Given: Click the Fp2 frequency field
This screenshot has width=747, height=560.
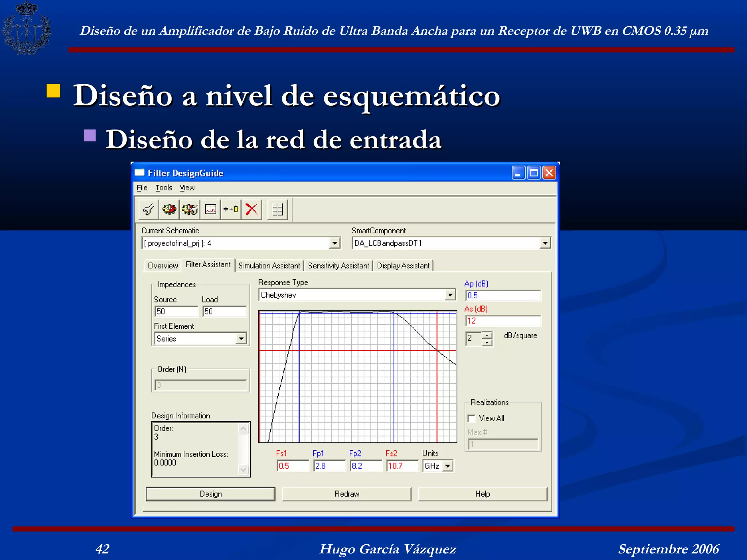Looking at the screenshot, I should (x=366, y=466).
